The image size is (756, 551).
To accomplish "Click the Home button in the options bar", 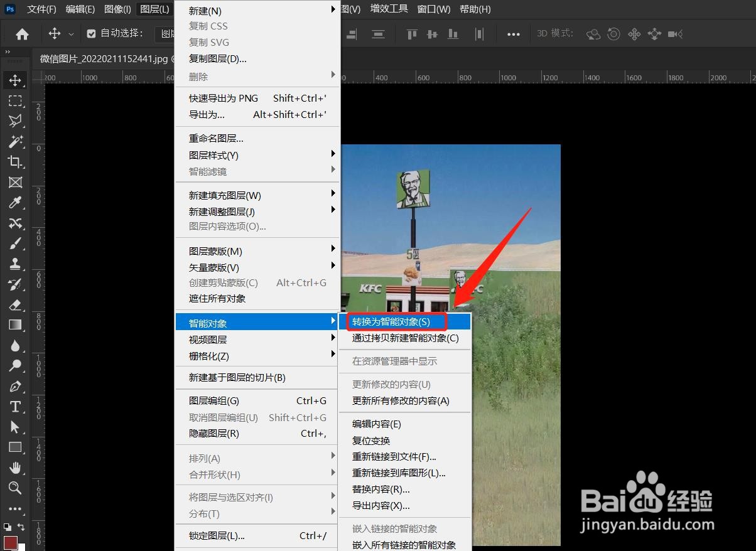I will click(21, 33).
